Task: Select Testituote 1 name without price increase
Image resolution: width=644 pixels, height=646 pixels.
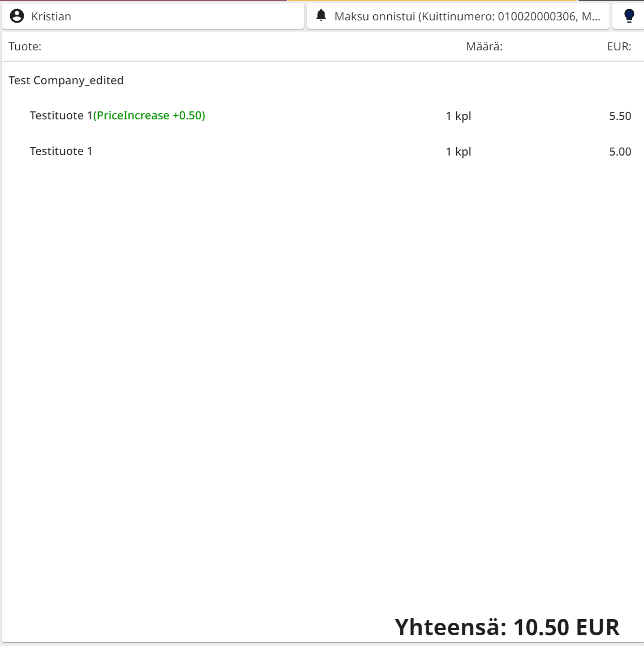Action: tap(61, 151)
